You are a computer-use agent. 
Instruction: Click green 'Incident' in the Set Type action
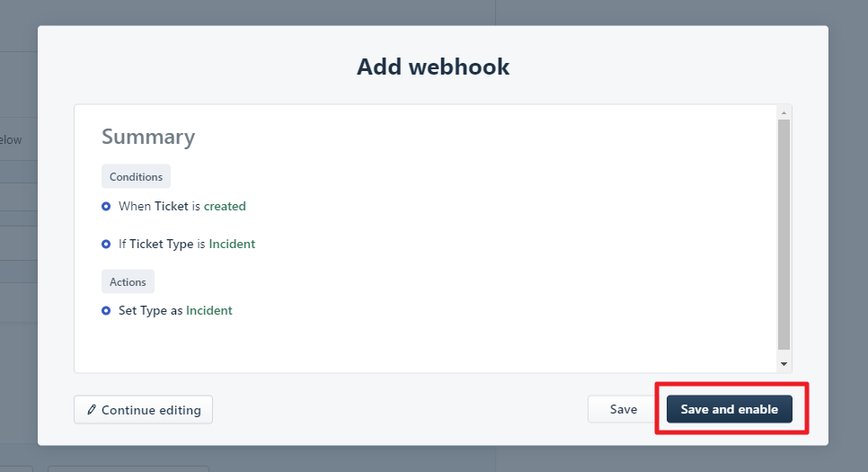point(208,311)
